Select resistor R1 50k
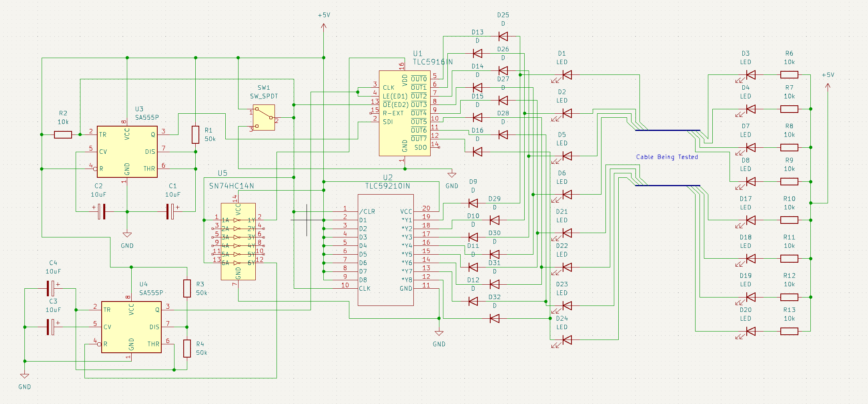868x404 pixels. 195,135
